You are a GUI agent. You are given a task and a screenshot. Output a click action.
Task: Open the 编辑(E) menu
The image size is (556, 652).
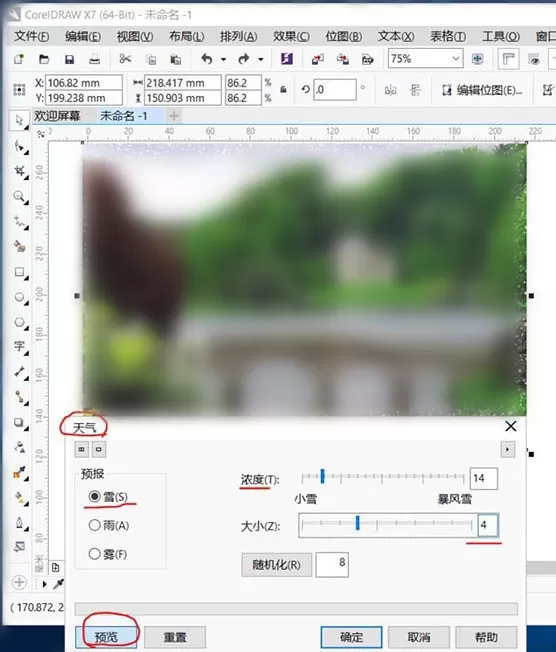tap(82, 37)
